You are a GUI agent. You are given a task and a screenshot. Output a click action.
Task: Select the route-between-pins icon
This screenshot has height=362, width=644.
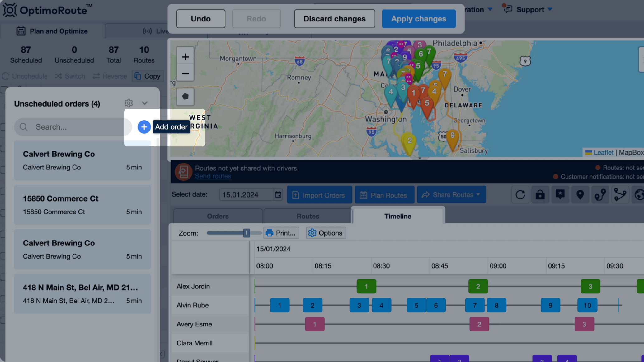point(600,194)
